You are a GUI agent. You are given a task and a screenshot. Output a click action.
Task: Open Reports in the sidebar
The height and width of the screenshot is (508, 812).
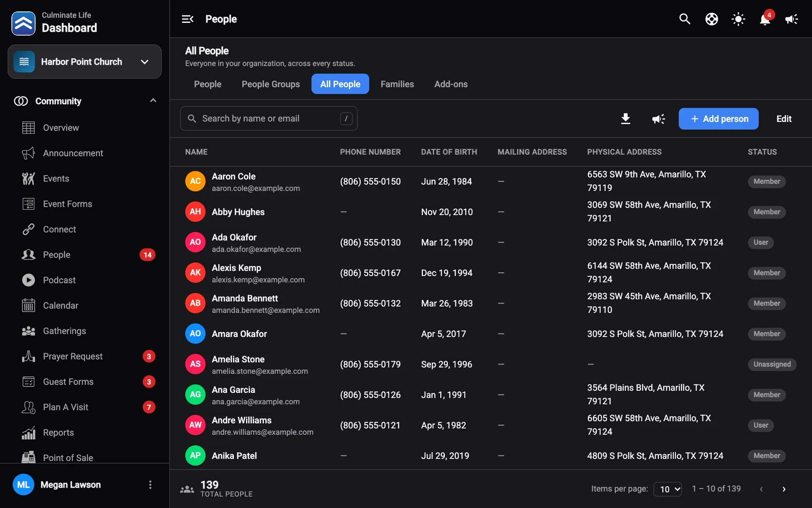85,433
